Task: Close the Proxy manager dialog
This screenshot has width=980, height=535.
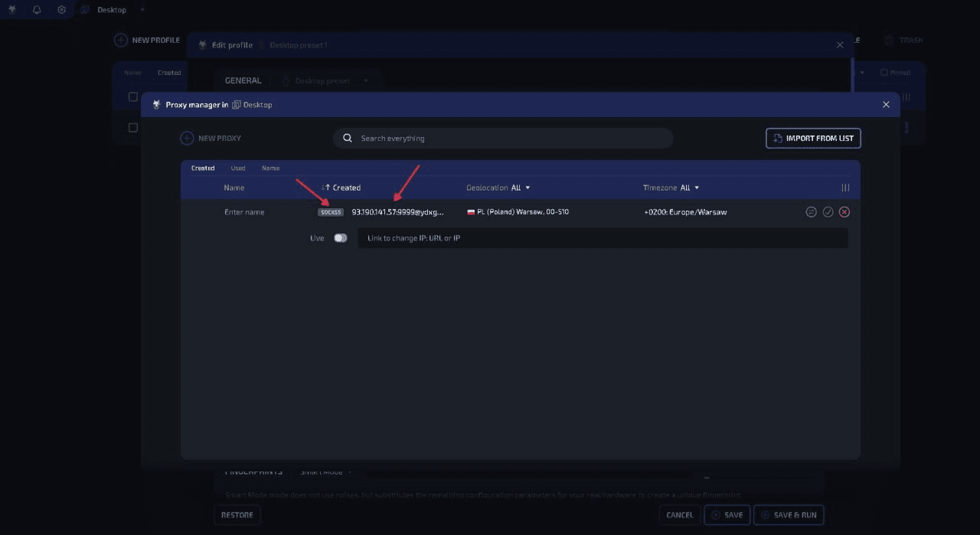Action: tap(886, 105)
